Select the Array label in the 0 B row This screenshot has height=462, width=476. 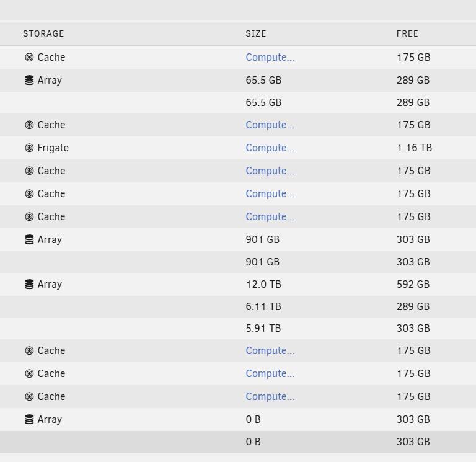point(50,419)
